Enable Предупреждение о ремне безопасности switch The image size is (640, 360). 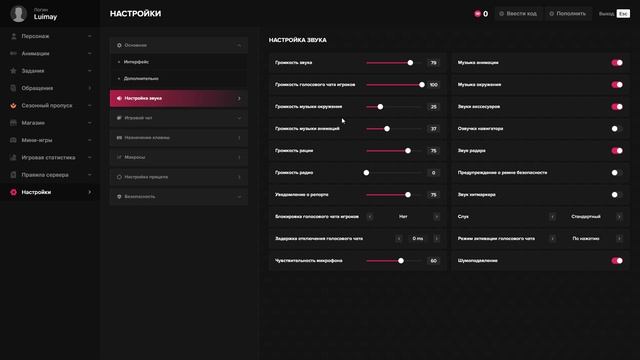(617, 173)
